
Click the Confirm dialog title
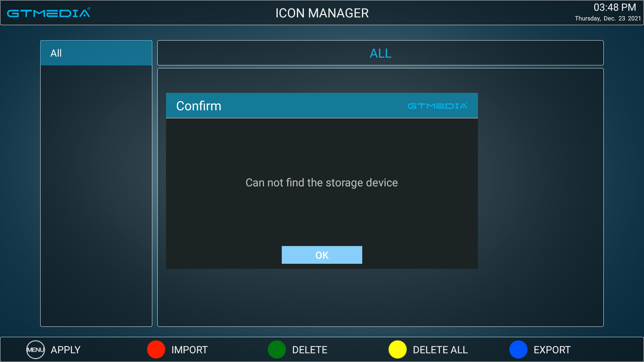pos(199,106)
